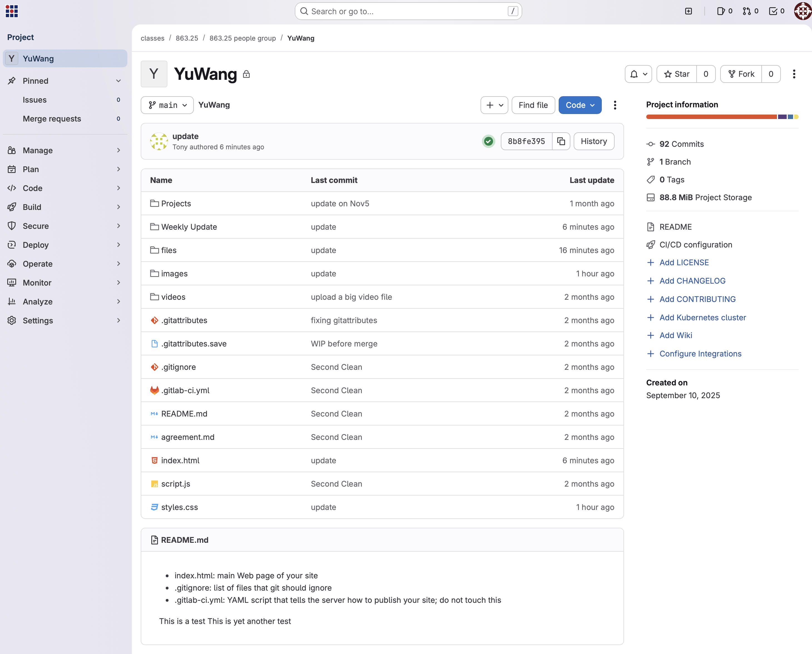Open the Weekly Update folder

pyautogui.click(x=189, y=227)
